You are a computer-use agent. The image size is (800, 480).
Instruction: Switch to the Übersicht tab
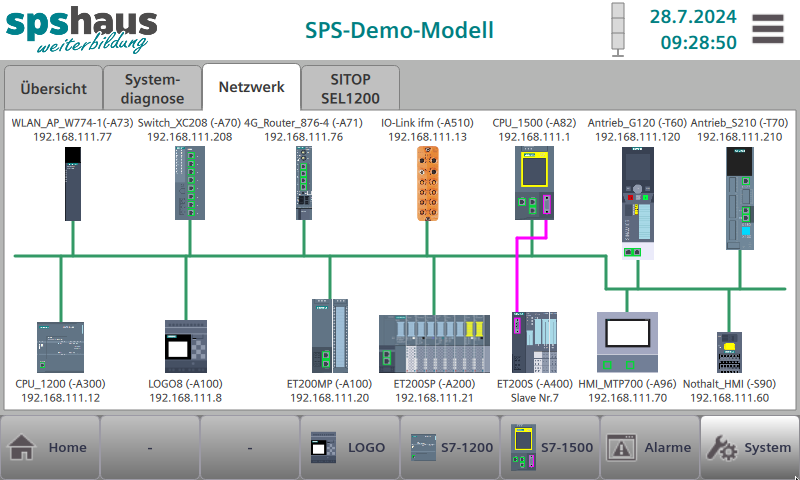click(x=54, y=88)
